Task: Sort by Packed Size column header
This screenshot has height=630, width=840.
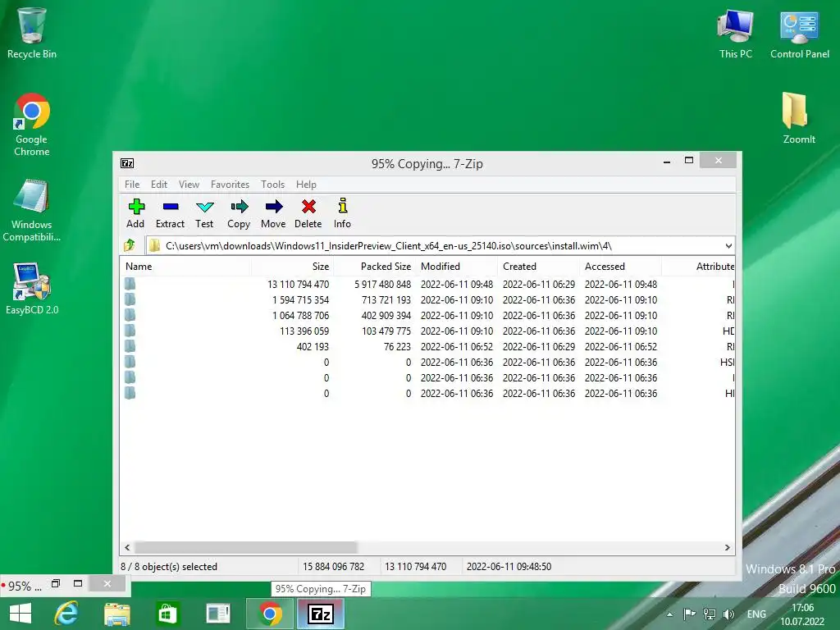Action: pyautogui.click(x=374, y=267)
